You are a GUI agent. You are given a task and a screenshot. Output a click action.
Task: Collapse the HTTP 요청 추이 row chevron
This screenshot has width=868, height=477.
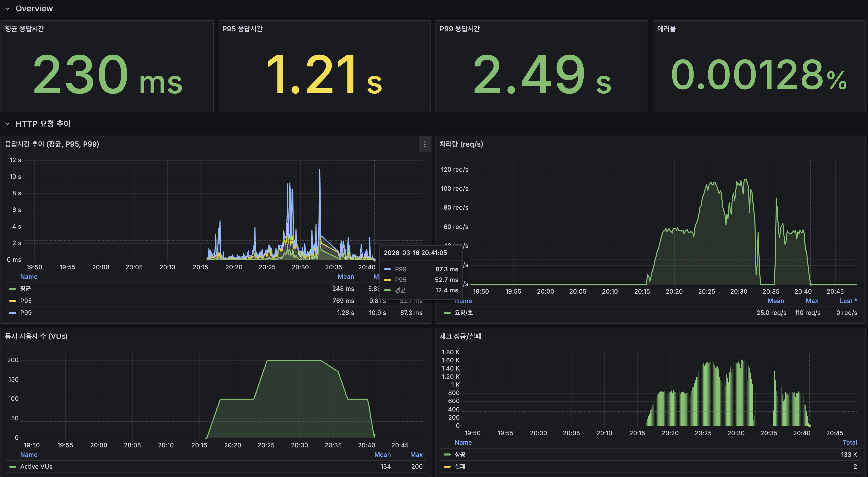[x=7, y=124]
